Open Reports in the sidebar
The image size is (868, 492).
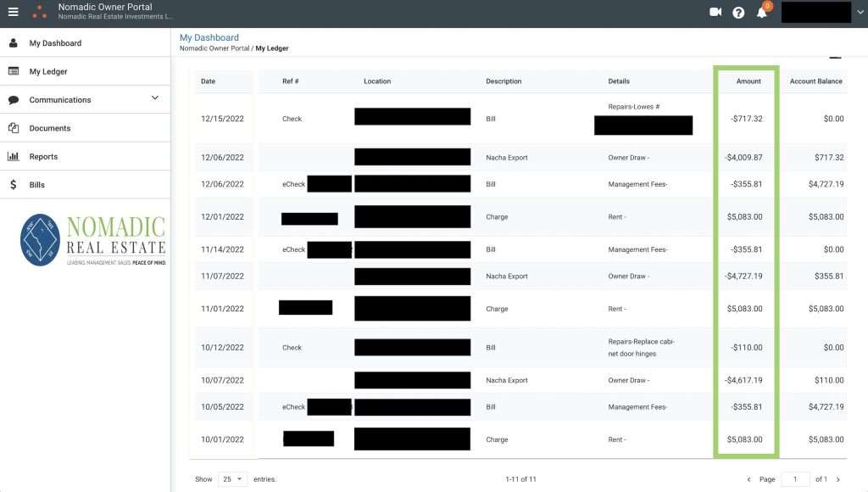(x=43, y=156)
